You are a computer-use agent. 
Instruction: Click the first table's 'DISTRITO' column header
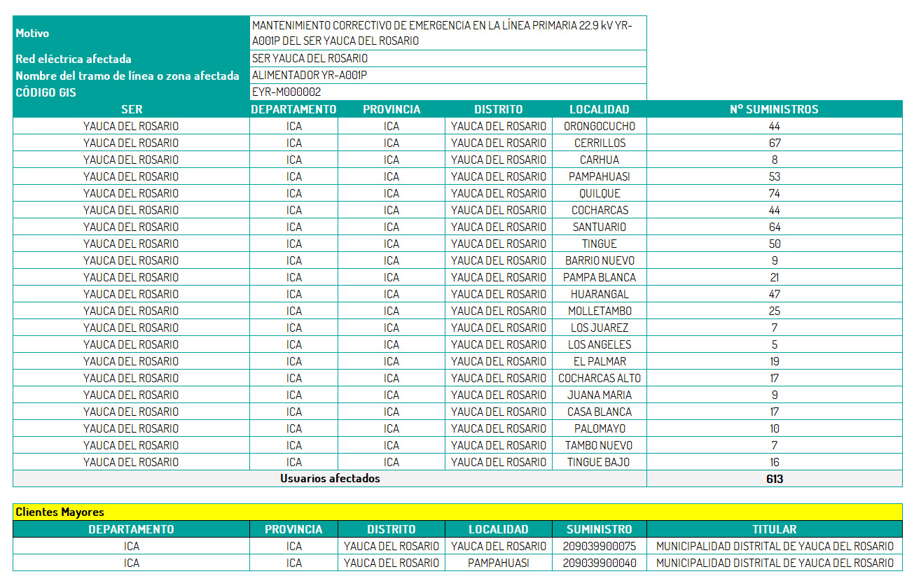click(498, 109)
